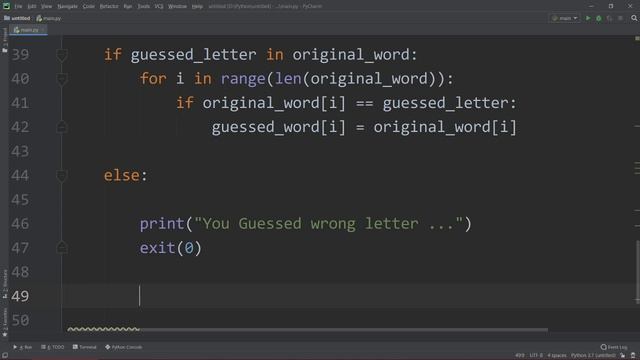Click the main.py breadcrumb in navigation bar
Screen dimensions: 640x360
click(x=49, y=18)
